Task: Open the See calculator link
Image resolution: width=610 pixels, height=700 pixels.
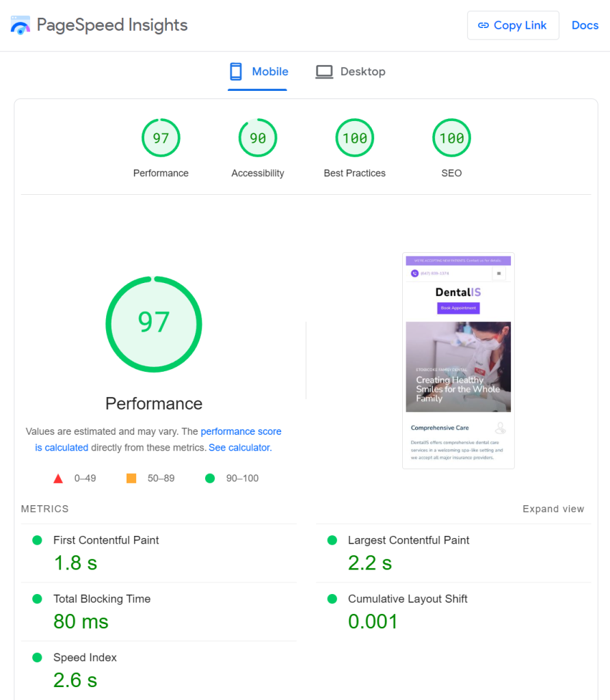Action: [239, 448]
